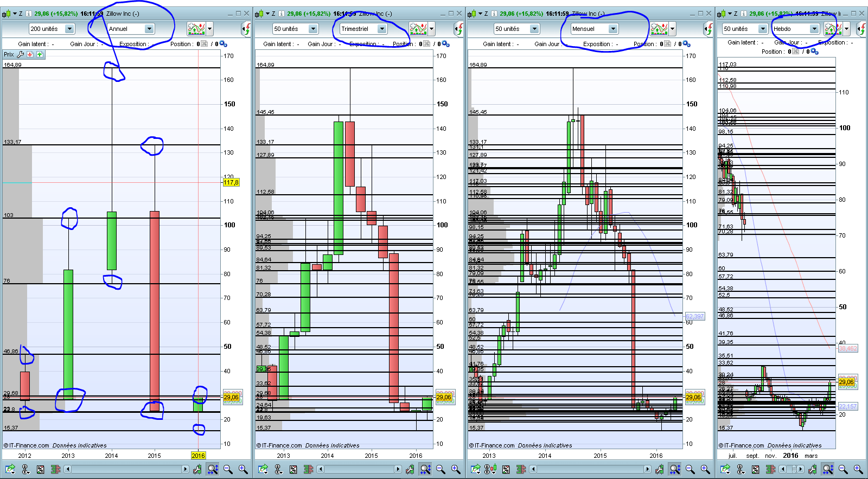Screen dimensions: 868x479
Task: Open the chart export icon in Trimestriel chart
Action: coord(263,469)
